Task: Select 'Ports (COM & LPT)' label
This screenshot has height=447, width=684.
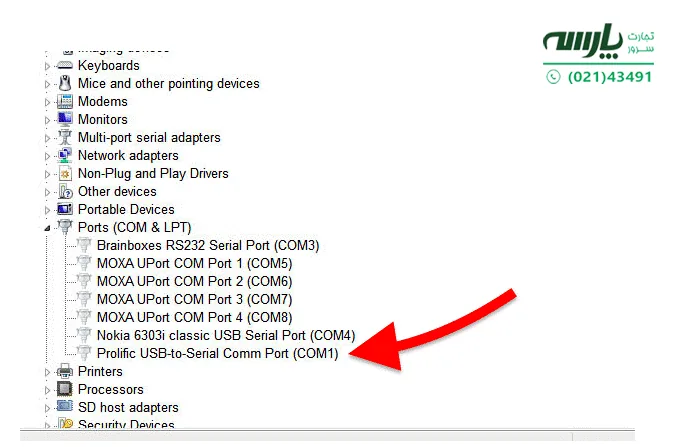Action: point(134,227)
